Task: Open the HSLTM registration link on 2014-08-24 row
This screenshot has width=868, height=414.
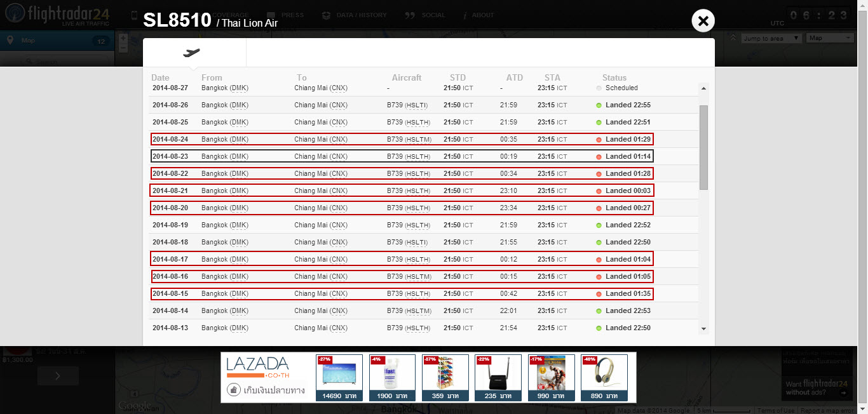Action: point(418,139)
